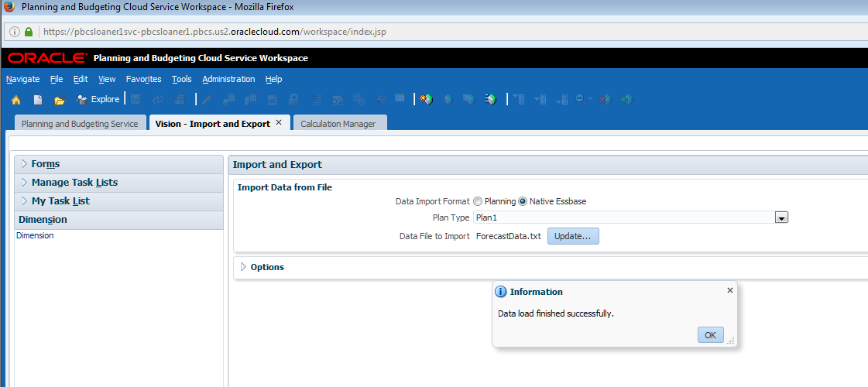This screenshot has width=868, height=387.
Task: Click the cube icon with yellow star
Action: [x=426, y=100]
